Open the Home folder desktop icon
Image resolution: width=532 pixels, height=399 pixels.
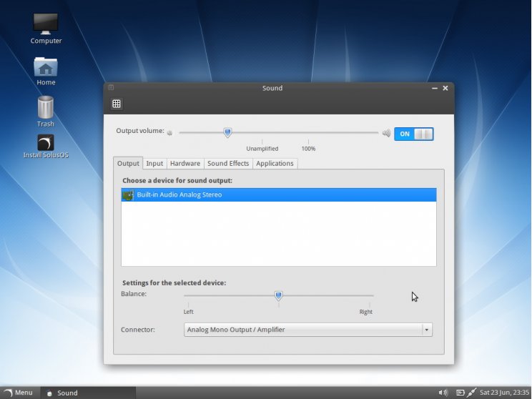click(46, 72)
